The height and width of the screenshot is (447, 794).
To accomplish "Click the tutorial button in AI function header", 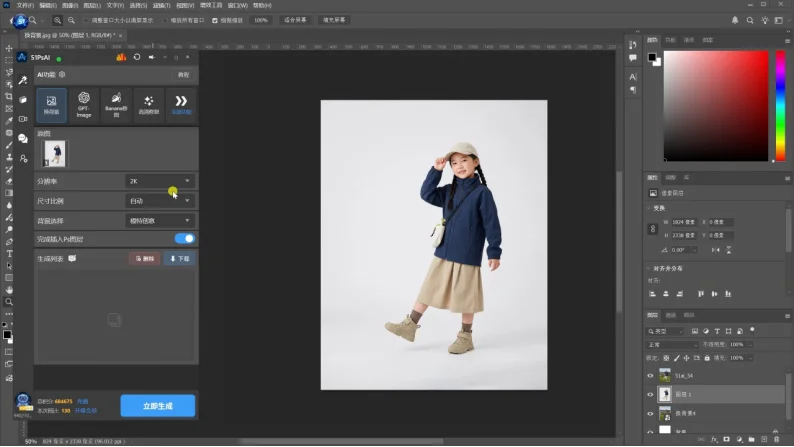I will pyautogui.click(x=183, y=75).
